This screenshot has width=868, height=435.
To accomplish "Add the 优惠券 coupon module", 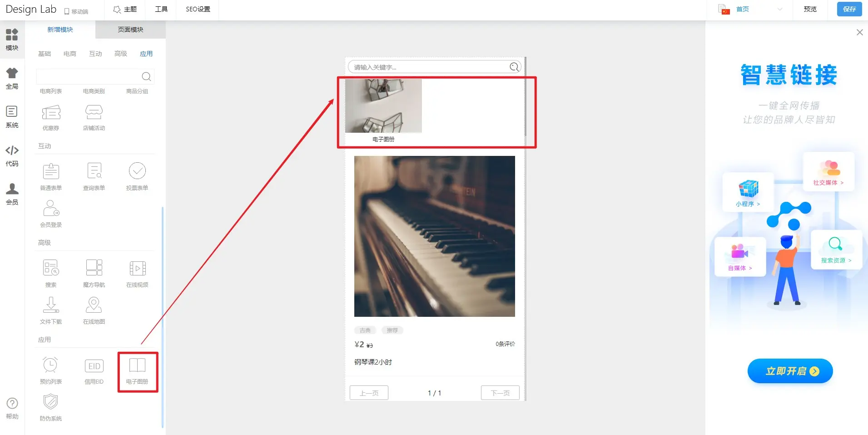I will [50, 117].
